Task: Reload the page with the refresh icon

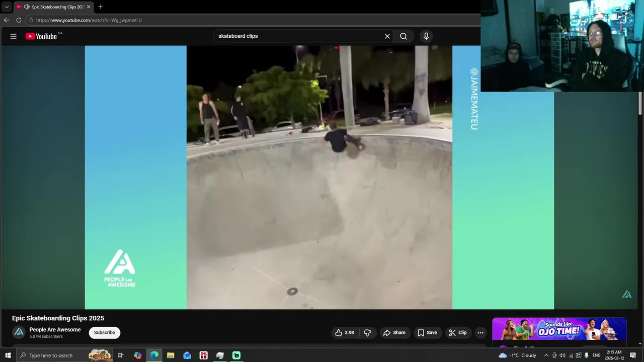Action: (19, 20)
